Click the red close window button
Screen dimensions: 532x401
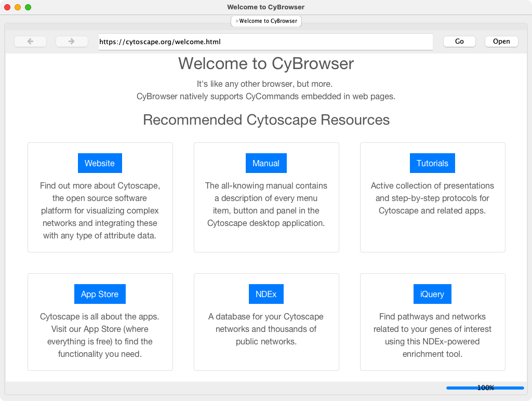click(x=7, y=7)
